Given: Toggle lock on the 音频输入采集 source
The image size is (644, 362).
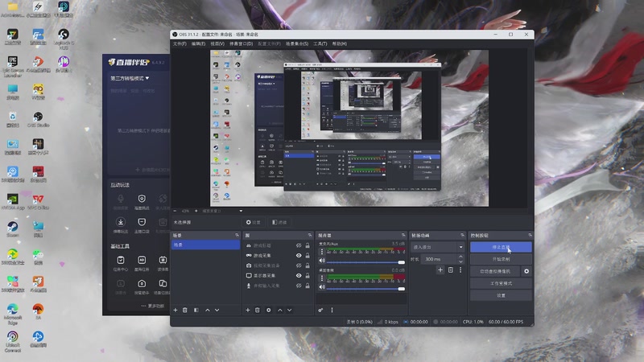Looking at the screenshot, I should click(x=308, y=286).
